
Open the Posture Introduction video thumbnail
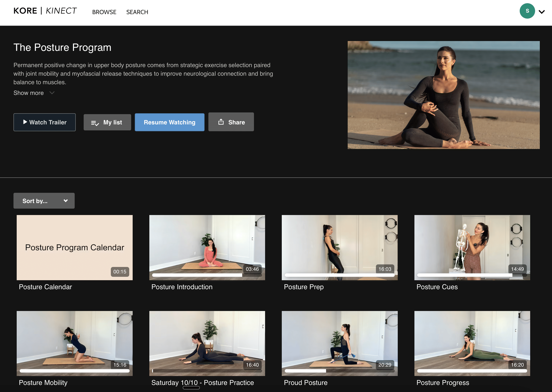coord(207,248)
